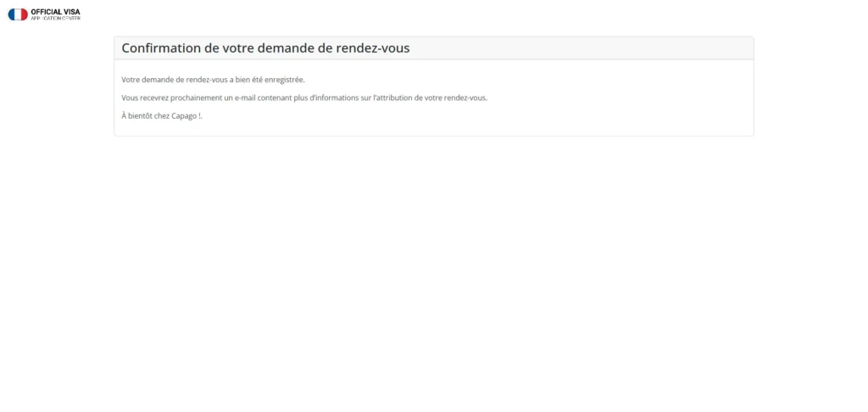Click the "OFFICIAL VISA" logo text
This screenshot has height=412, width=868.
click(55, 12)
